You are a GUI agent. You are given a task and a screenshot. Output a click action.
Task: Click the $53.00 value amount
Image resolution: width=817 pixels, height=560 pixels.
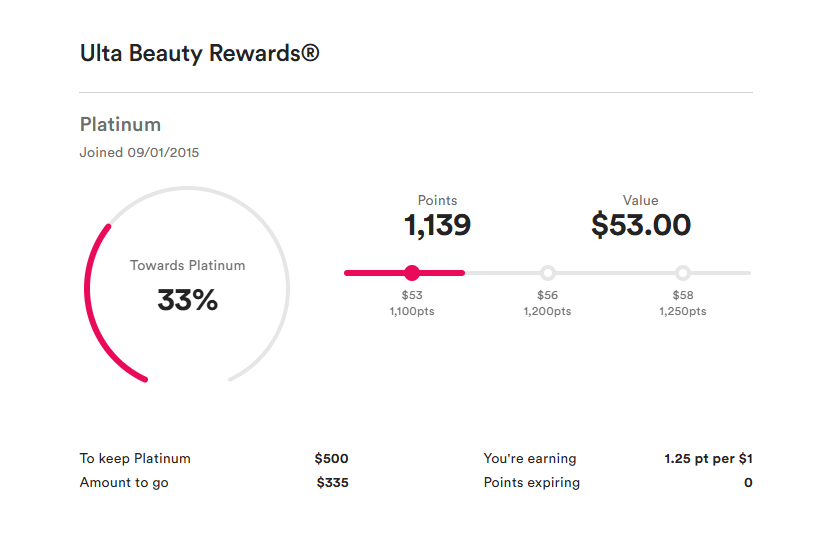[x=641, y=225]
